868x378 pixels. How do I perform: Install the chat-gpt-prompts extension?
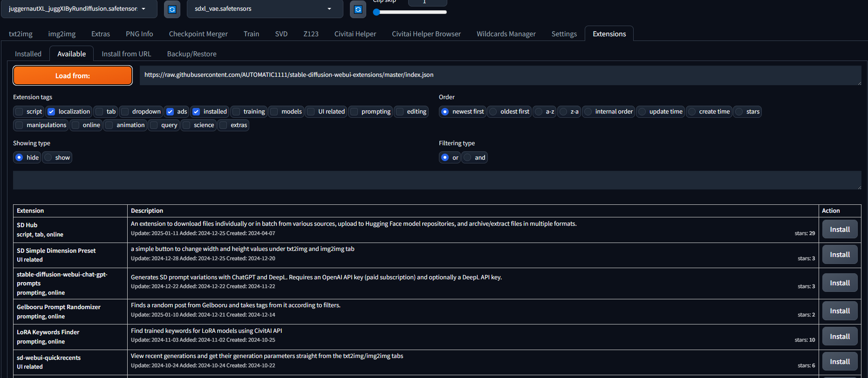[x=840, y=283]
